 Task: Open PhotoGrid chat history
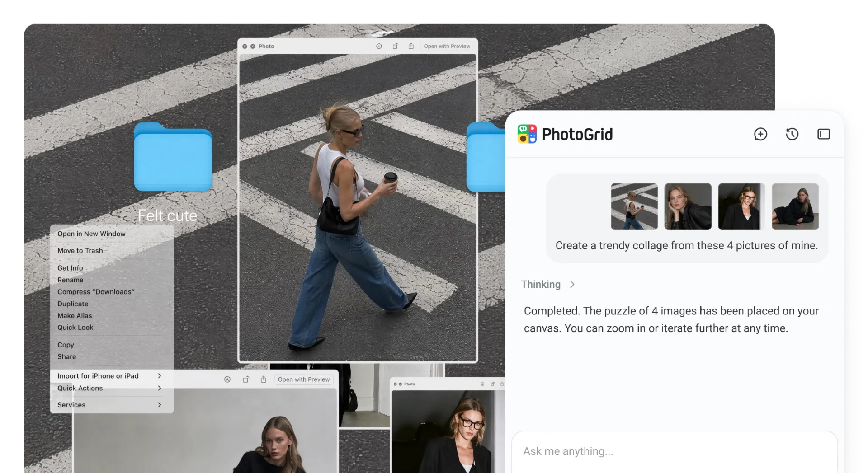[792, 134]
